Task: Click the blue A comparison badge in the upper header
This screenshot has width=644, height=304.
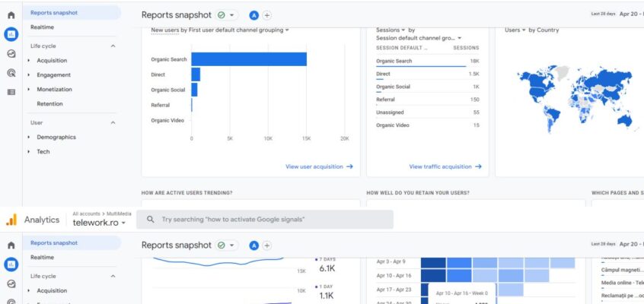Action: 253,16
